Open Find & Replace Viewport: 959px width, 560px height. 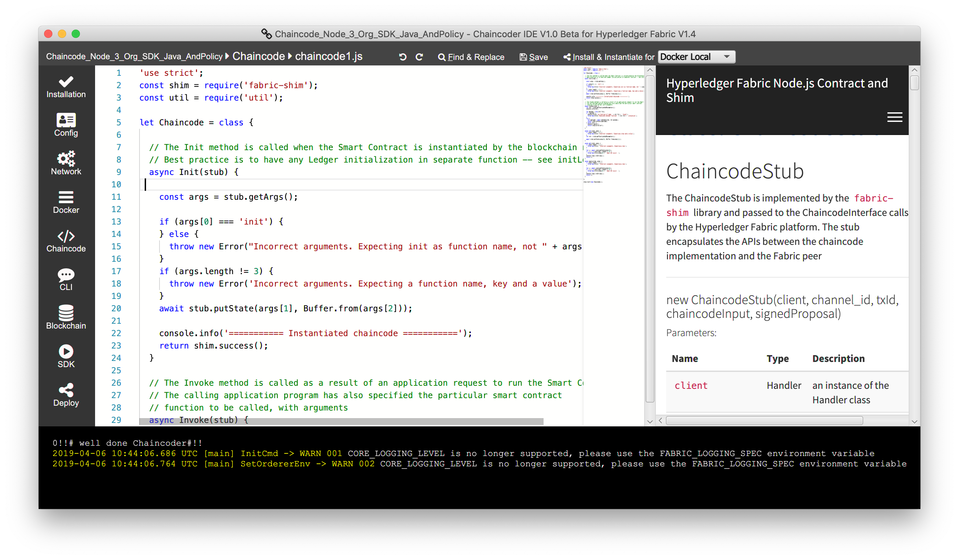(471, 57)
